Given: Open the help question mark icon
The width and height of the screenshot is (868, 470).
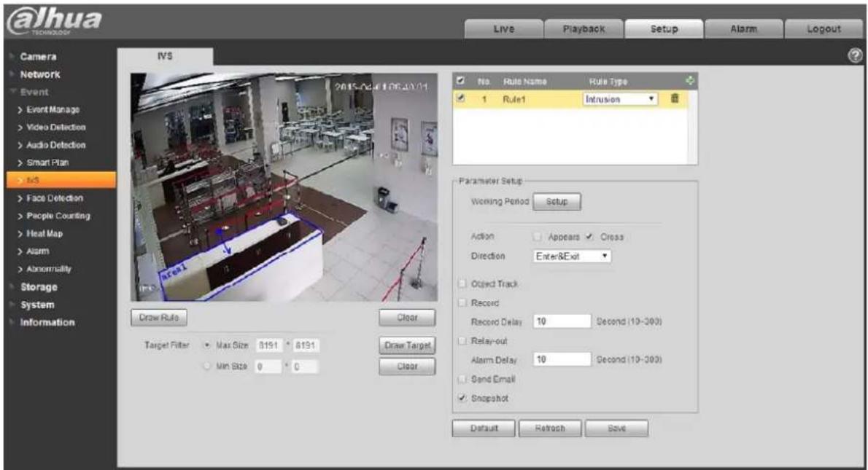Looking at the screenshot, I should (x=856, y=55).
